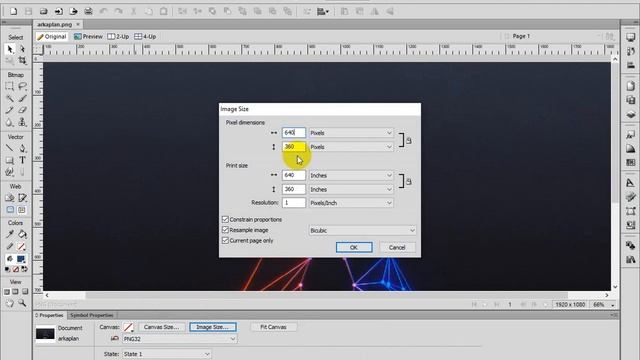Switch to Preview view tab
This screenshot has height=360, width=640.
pos(88,37)
